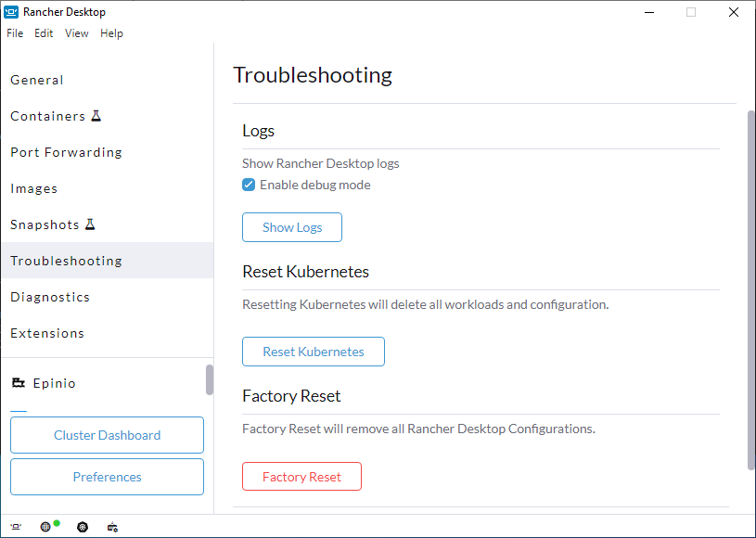Viewport: 756px width, 538px height.
Task: Click the red Factory Reset button
Action: point(301,476)
